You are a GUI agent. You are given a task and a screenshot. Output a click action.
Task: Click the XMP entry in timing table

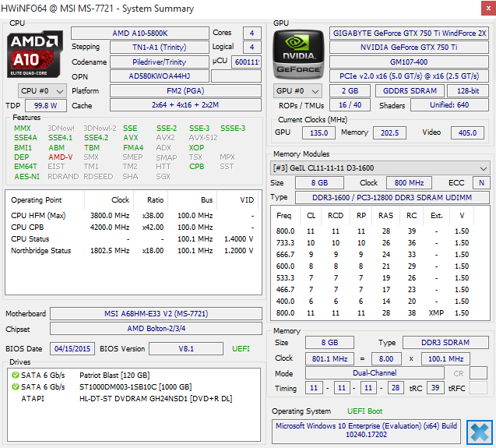pos(436,313)
